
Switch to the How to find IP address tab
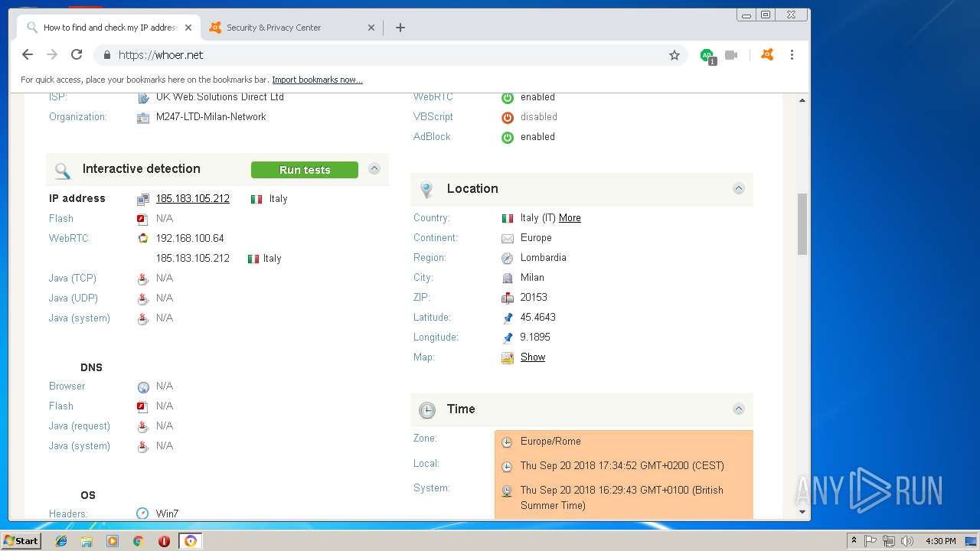click(109, 28)
